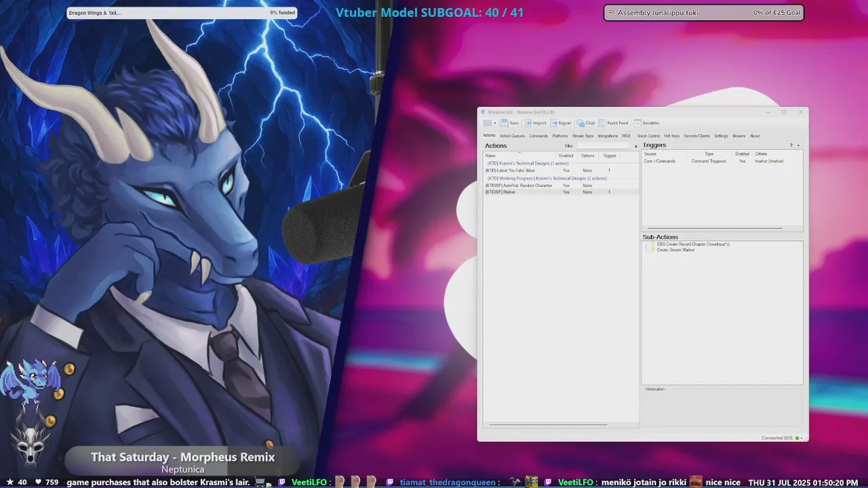Open the Event Feed toolbar icon
The width and height of the screenshot is (868, 488).
pos(602,123)
